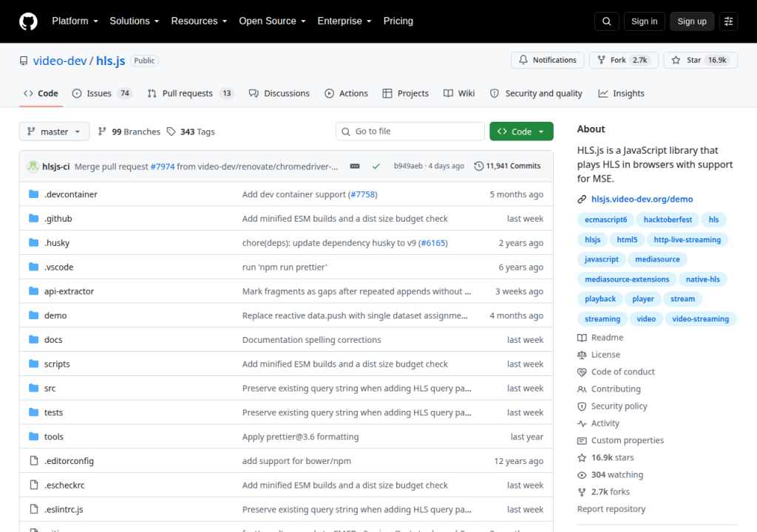
Task: Open the hlsjs.video-dev.org/demo link
Action: [642, 199]
